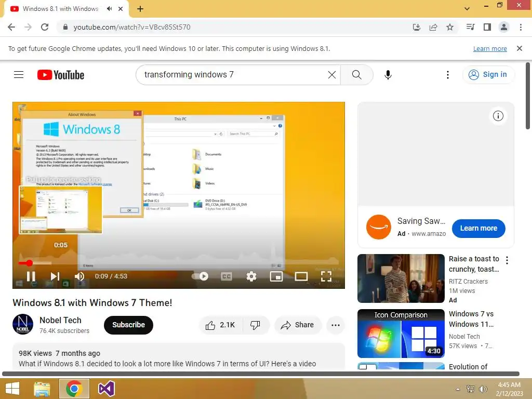Image resolution: width=532 pixels, height=399 pixels.
Task: Share the video
Action: coord(298,325)
